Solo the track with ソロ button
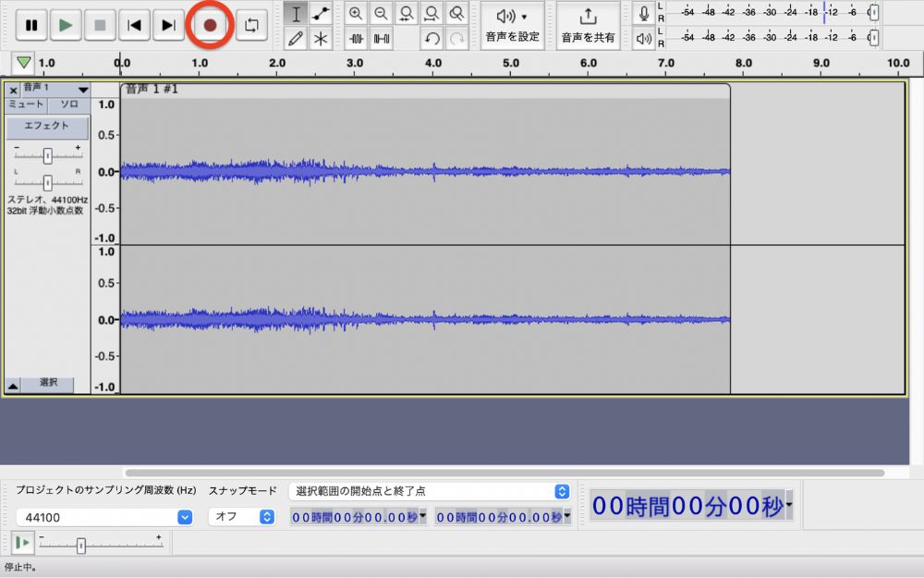 point(69,105)
